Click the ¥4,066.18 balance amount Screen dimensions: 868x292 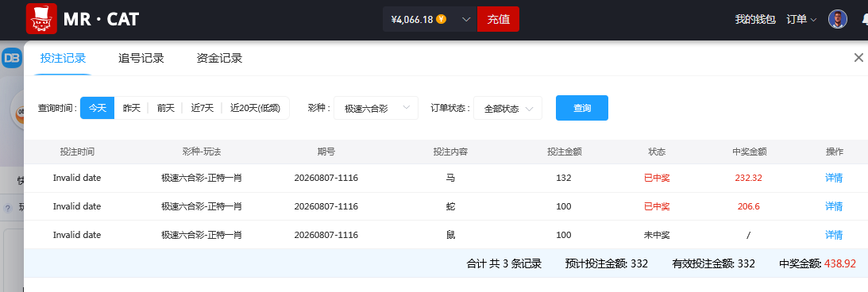pyautogui.click(x=412, y=19)
